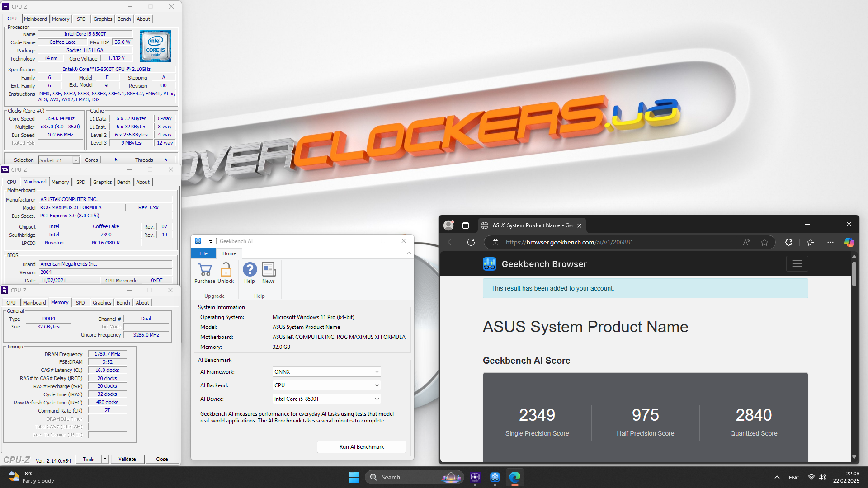Click the CPU-Z Close button

[x=162, y=459]
